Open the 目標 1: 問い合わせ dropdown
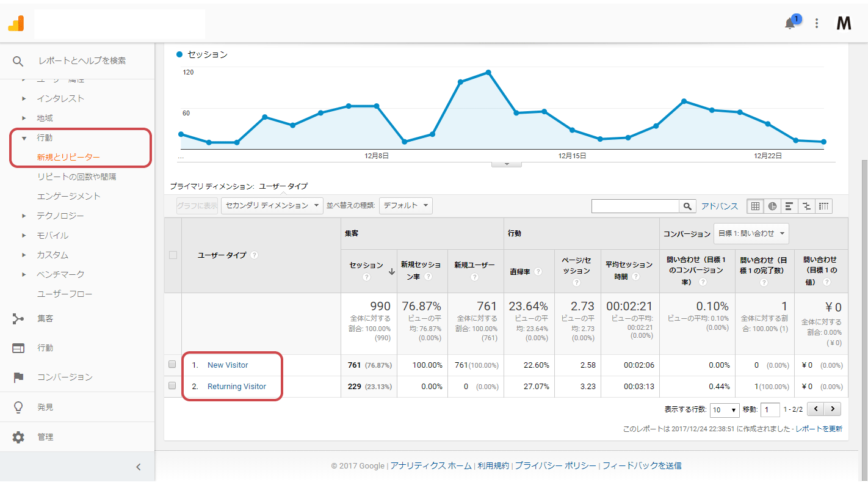 [751, 233]
